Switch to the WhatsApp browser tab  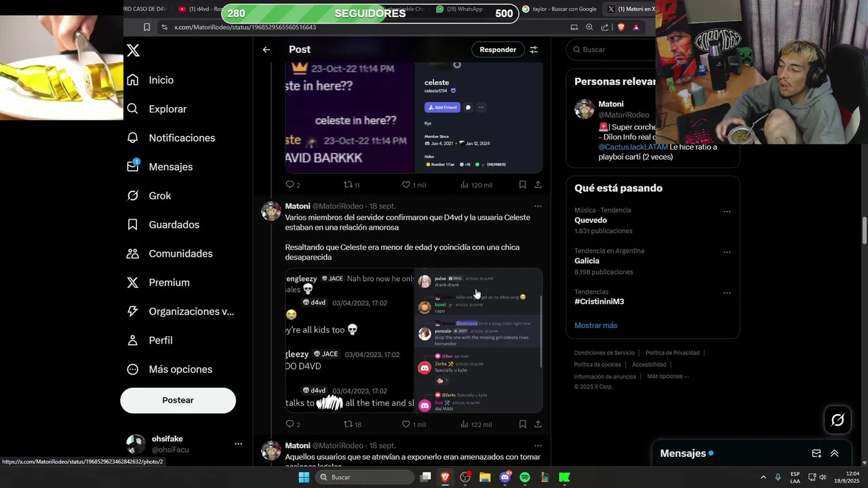[459, 9]
